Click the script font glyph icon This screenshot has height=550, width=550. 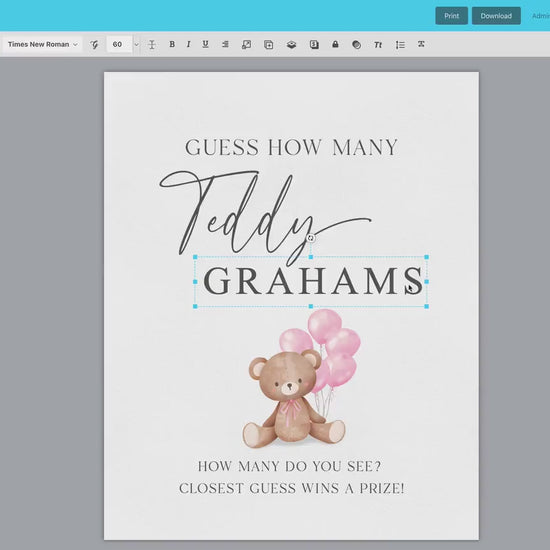94,45
